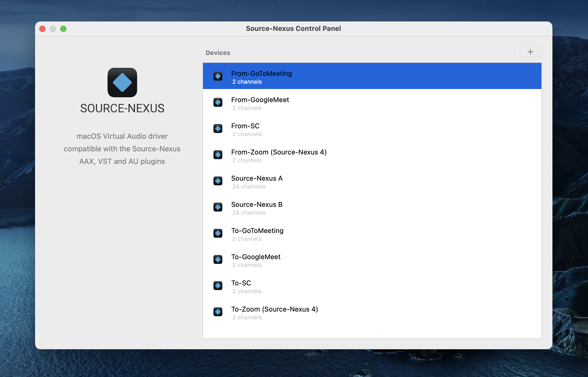
Task: Click the large Source-Nexus app logo
Action: click(x=122, y=82)
